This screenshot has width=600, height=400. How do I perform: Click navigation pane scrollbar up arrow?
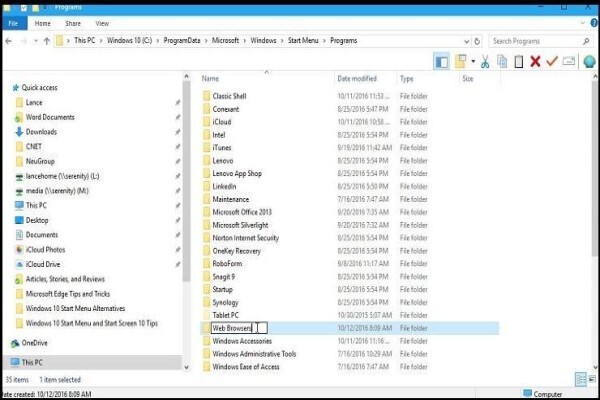186,76
